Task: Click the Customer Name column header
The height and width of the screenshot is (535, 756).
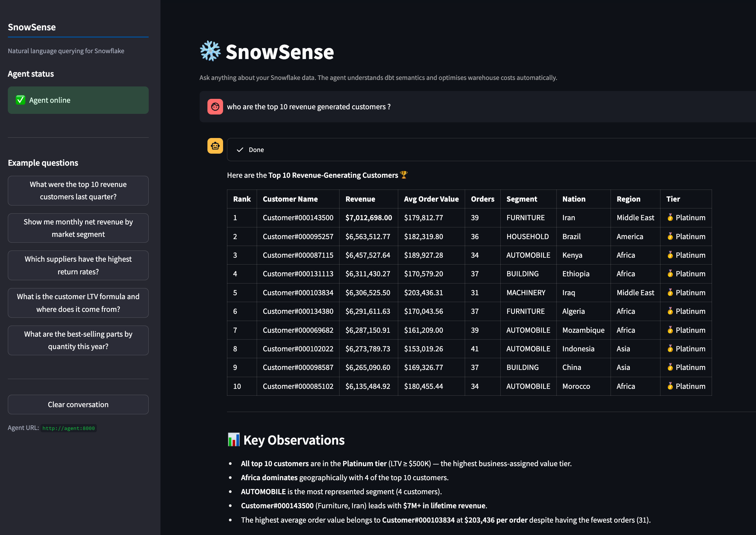Action: pos(298,199)
